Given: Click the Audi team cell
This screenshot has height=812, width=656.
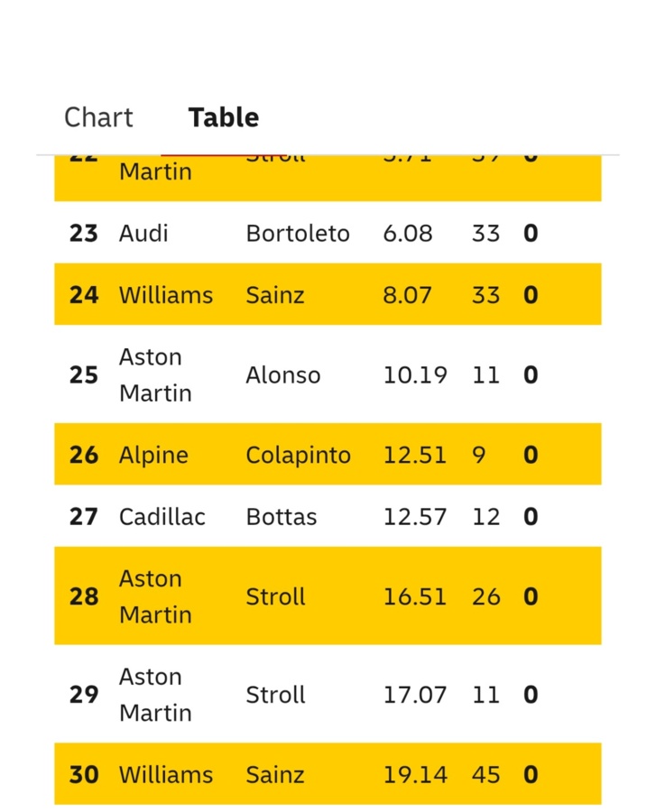Looking at the screenshot, I should 143,234.
